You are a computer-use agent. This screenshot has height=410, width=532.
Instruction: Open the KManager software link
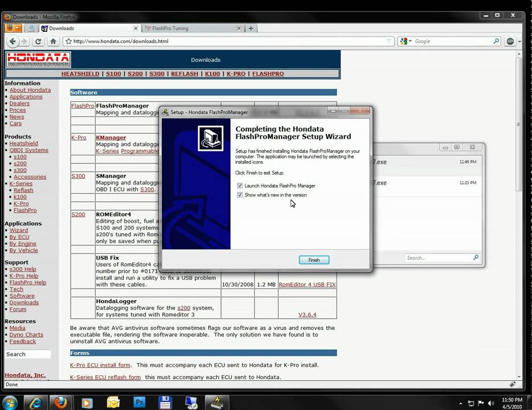pyautogui.click(x=111, y=138)
